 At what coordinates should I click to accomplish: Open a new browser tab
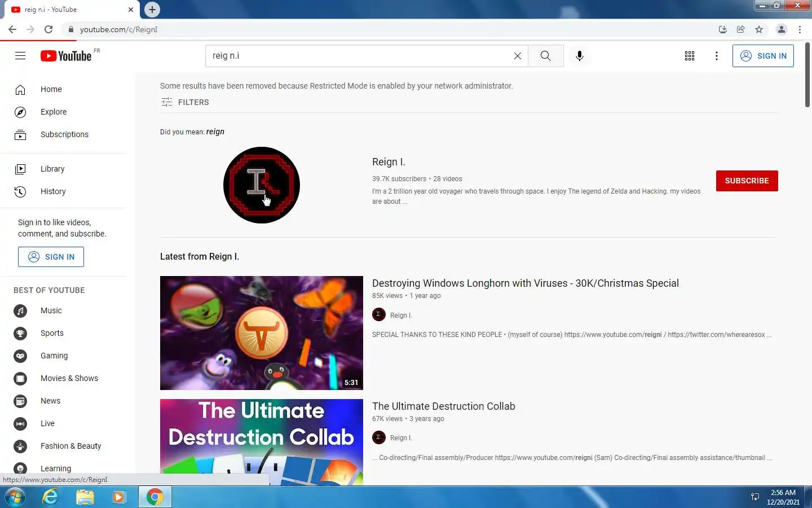pos(152,10)
